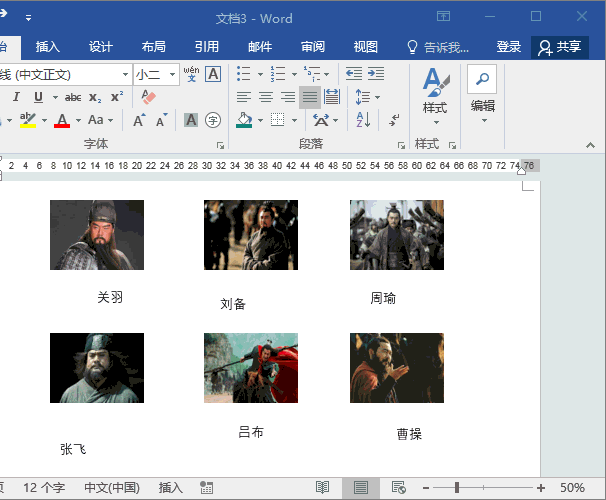This screenshot has width=606, height=500.
Task: Open paragraph dialog launcher
Action: pyautogui.click(x=401, y=145)
